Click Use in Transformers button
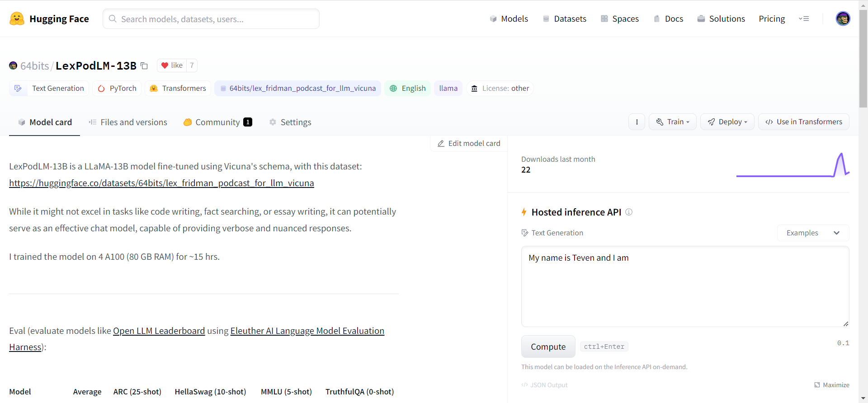This screenshot has height=403, width=868. 803,122
